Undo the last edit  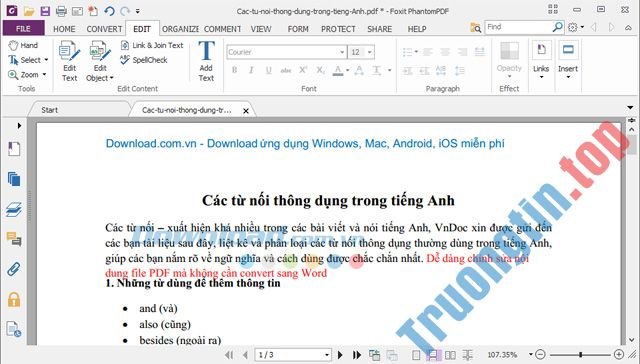[x=109, y=11]
